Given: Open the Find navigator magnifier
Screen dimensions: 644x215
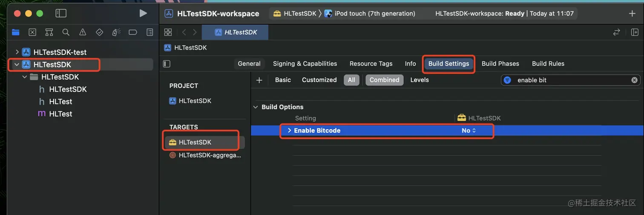Looking at the screenshot, I should 66,32.
